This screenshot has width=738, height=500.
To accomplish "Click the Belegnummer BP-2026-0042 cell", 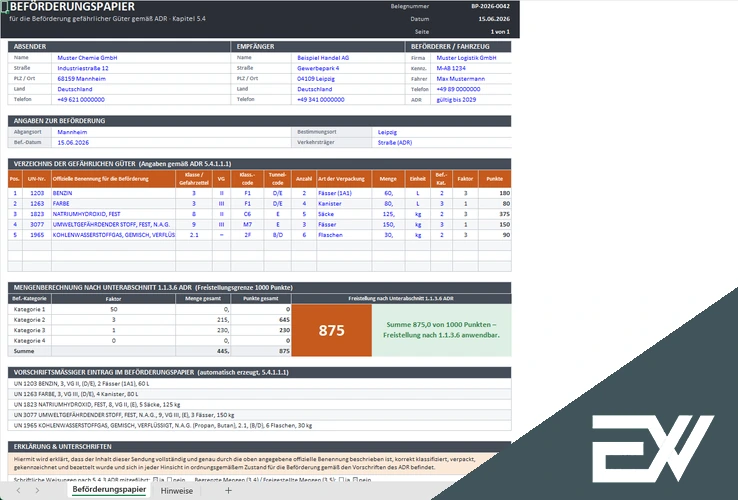I will pos(490,6).
